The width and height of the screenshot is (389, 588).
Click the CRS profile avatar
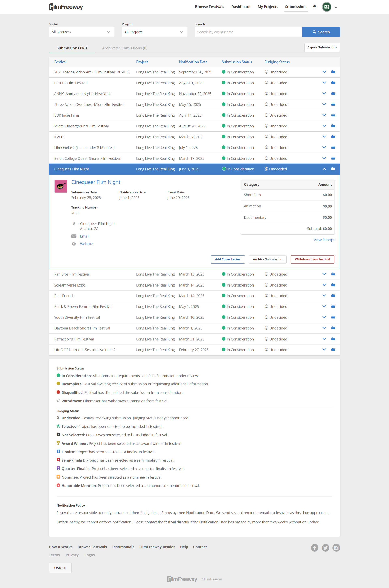326,7
